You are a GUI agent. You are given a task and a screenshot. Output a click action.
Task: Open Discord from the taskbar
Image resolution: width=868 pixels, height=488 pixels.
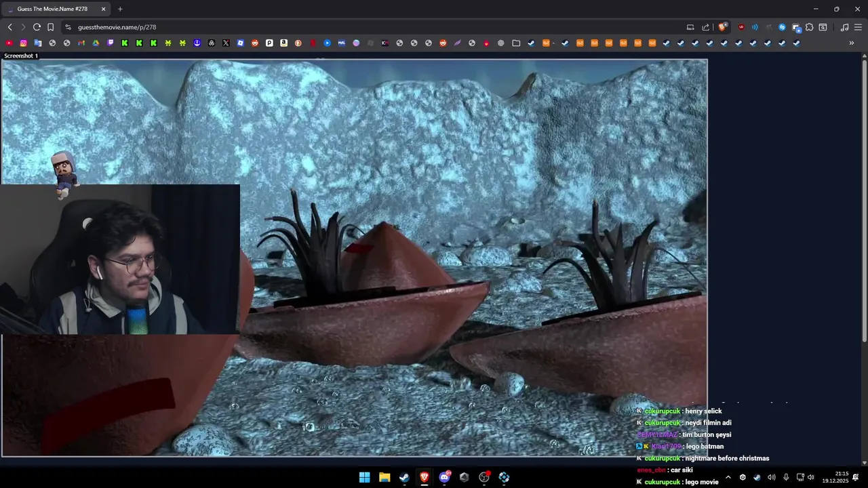click(x=444, y=477)
